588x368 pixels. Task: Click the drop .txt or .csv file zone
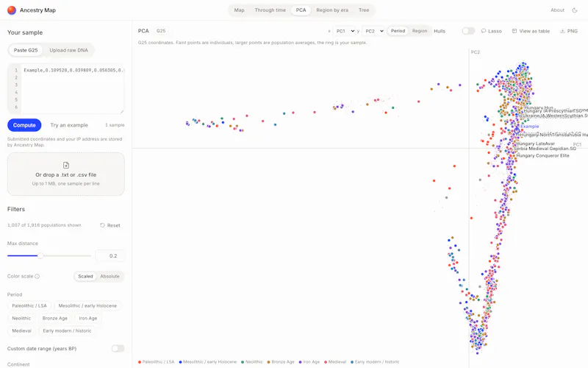[66, 174]
